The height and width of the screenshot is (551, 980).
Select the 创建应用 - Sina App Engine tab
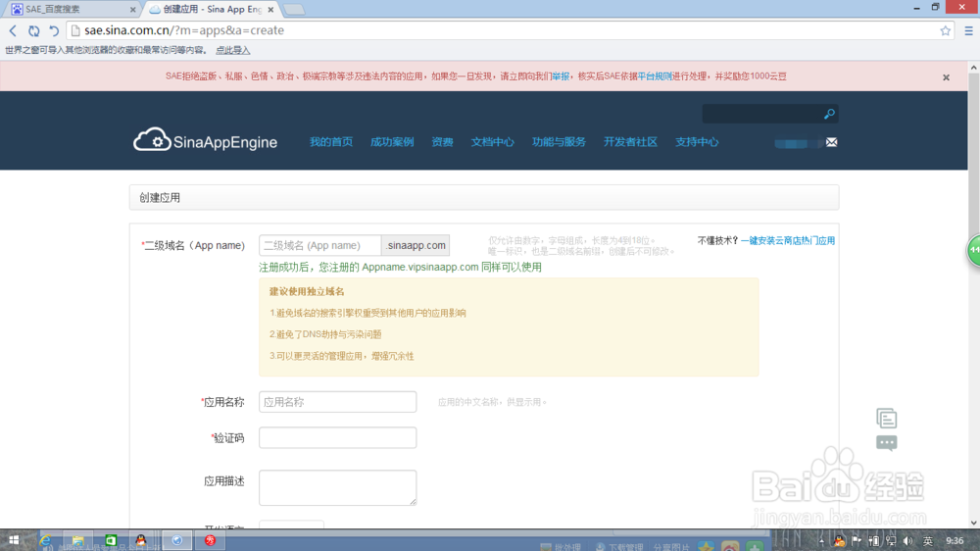[213, 10]
